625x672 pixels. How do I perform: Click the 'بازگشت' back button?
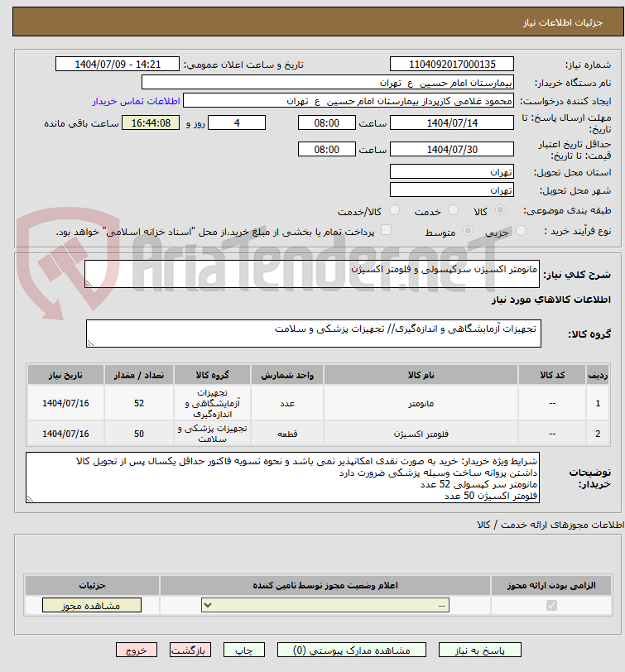tap(190, 650)
